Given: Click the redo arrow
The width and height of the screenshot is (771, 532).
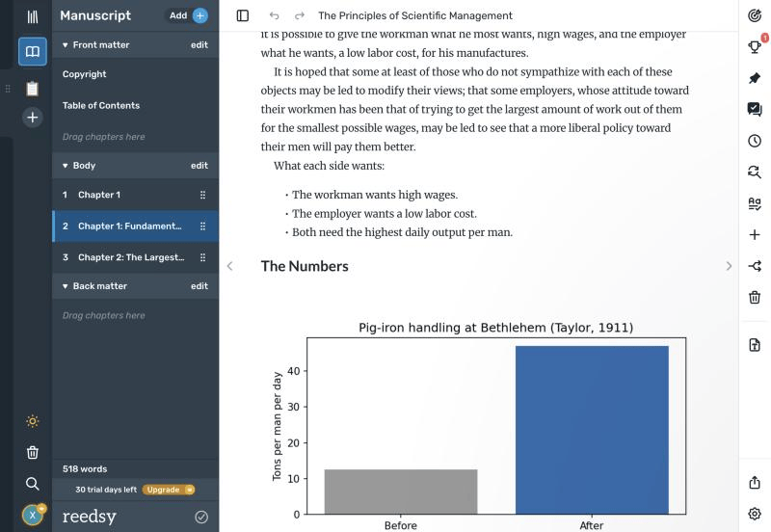Looking at the screenshot, I should [300, 15].
